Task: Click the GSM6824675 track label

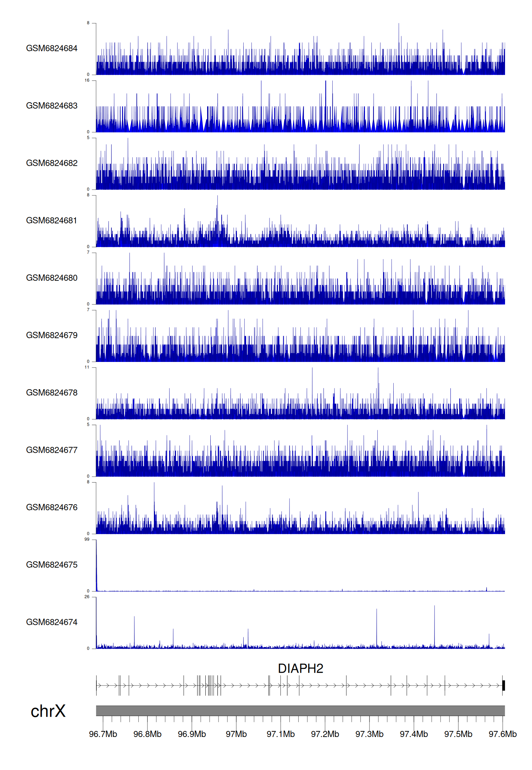Action: [x=52, y=565]
